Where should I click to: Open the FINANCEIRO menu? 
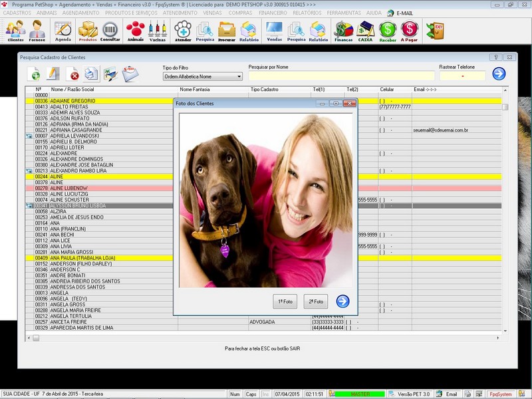(x=273, y=13)
